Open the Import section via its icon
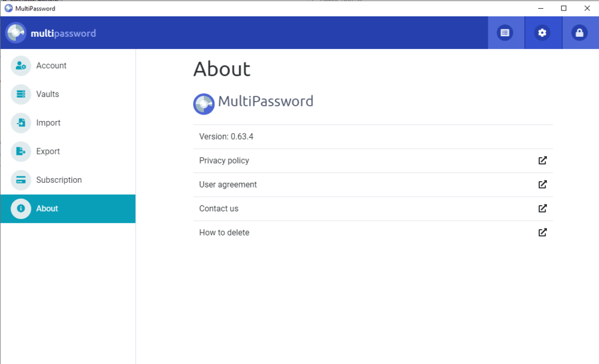The image size is (599, 364). (x=20, y=123)
